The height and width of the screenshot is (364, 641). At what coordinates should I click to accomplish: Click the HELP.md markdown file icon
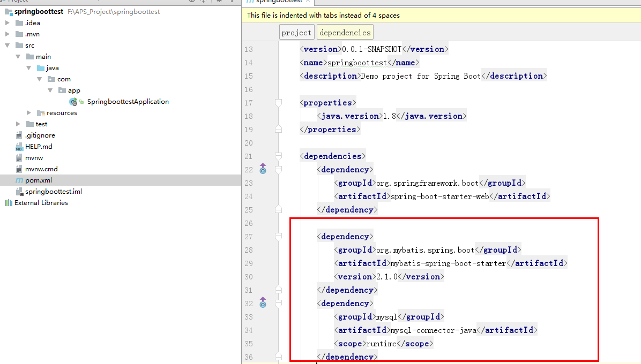click(19, 147)
